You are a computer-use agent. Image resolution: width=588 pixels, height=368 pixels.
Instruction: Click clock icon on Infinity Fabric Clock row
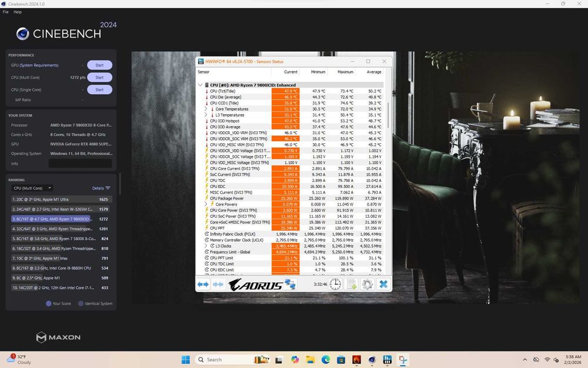(x=206, y=234)
